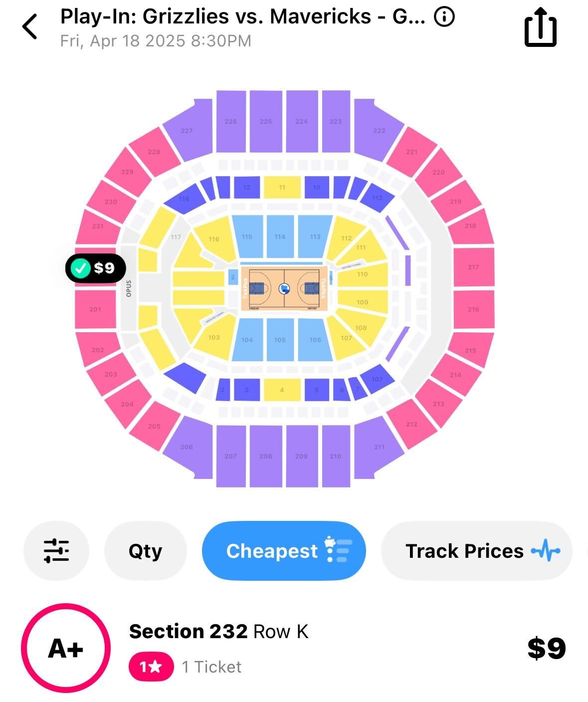Select yellow club box 11
Screen dimensions: 588x702
[x=282, y=187]
